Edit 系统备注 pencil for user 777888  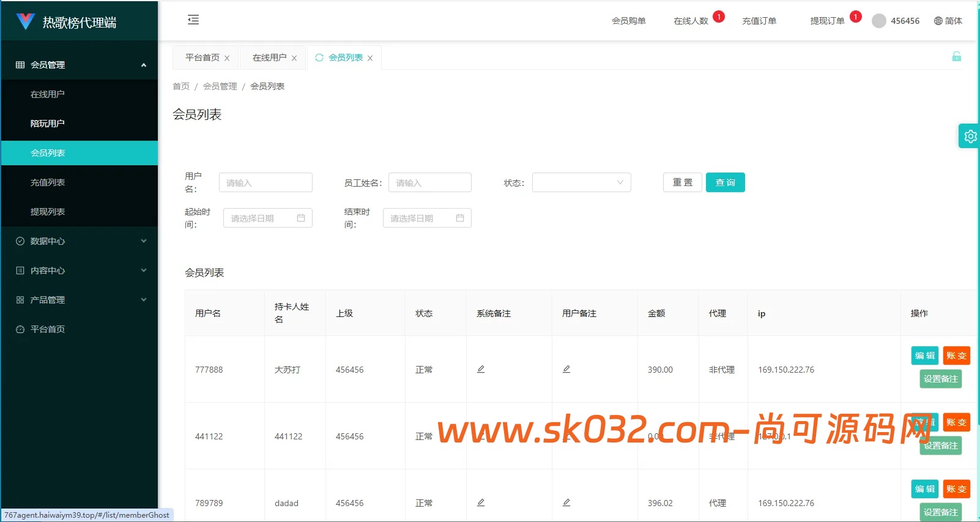[481, 369]
